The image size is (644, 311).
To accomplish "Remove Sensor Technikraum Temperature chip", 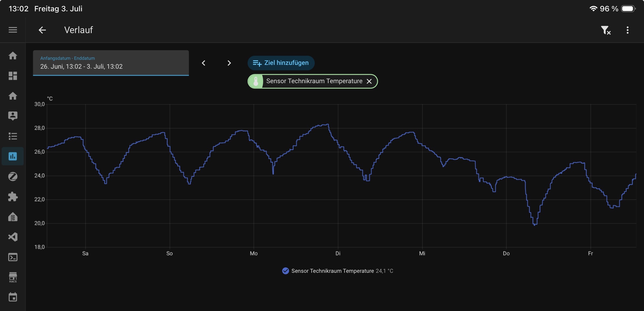I will pos(369,81).
